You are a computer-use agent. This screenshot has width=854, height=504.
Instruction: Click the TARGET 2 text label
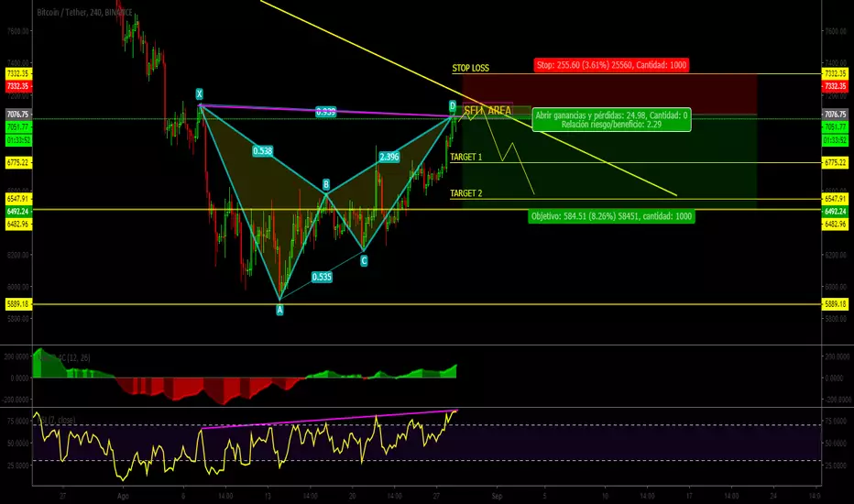point(465,193)
